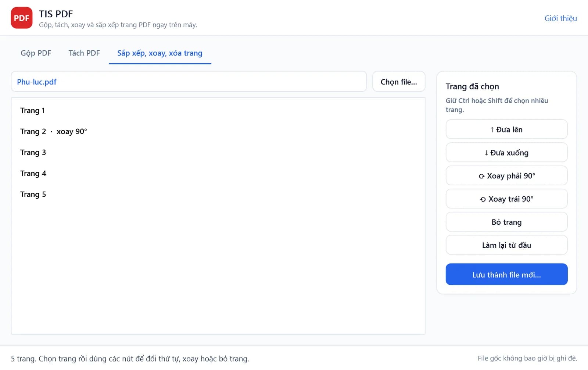This screenshot has width=588, height=370.
Task: Rotate page with Xoay trái 90°
Action: (x=506, y=199)
